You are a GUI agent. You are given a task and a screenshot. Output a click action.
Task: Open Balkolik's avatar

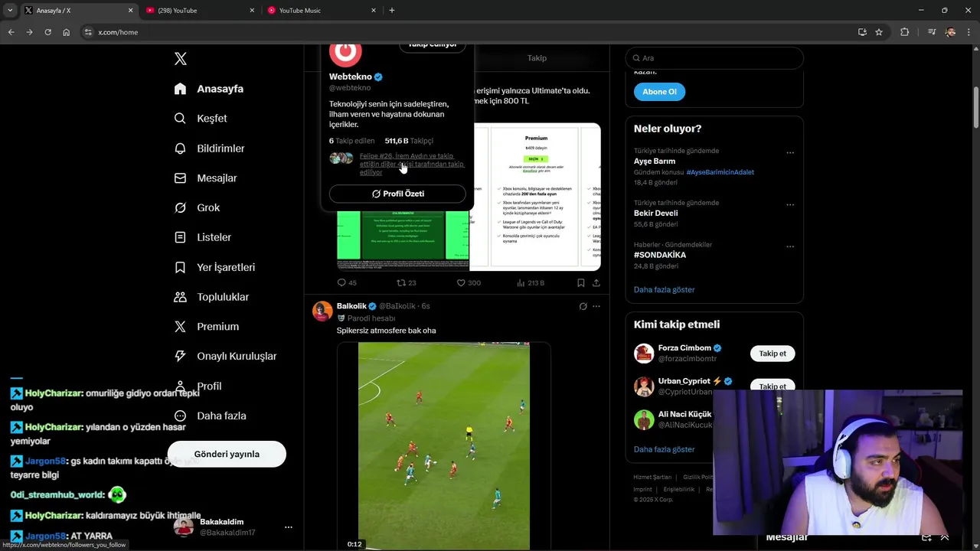click(x=322, y=311)
